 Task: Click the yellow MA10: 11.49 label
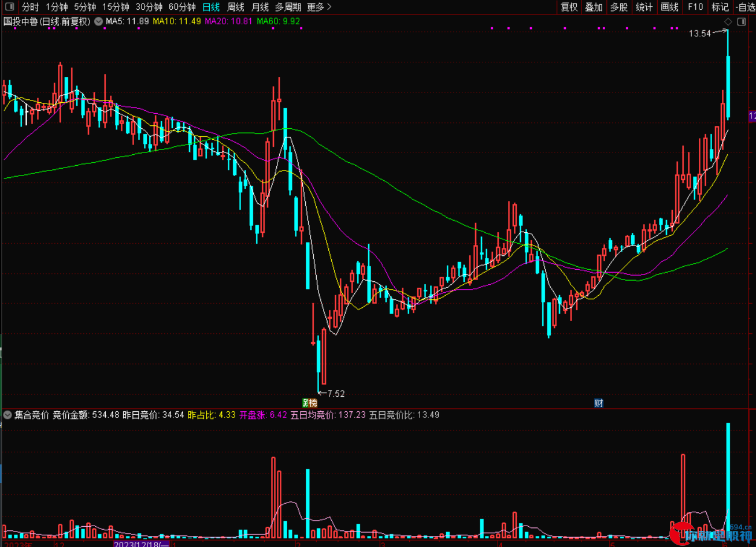click(176, 21)
